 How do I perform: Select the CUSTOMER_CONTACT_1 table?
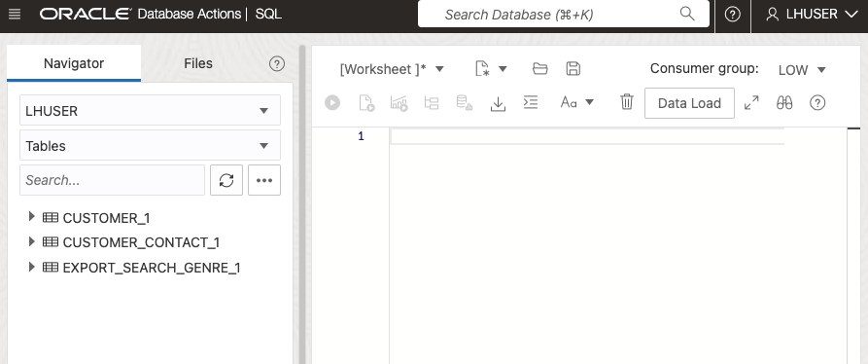pos(141,242)
